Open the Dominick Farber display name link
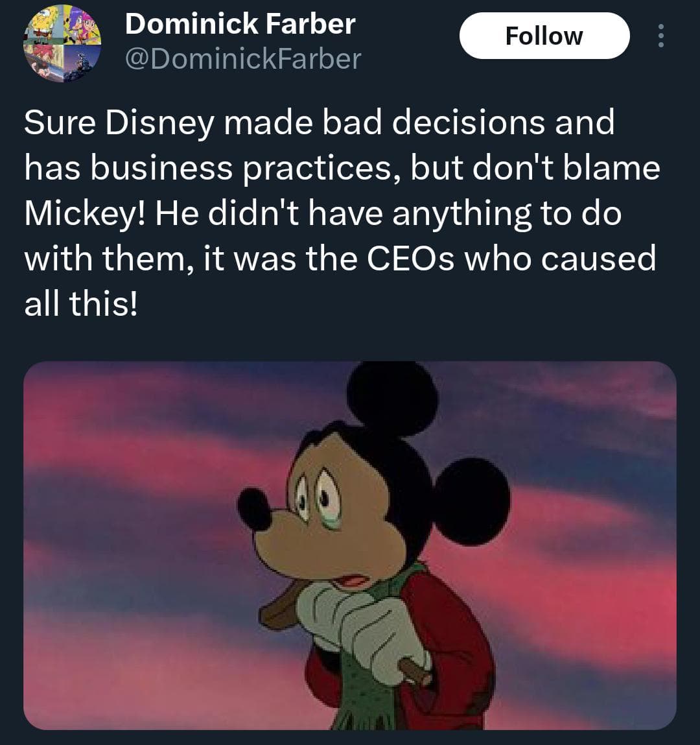 coord(240,25)
